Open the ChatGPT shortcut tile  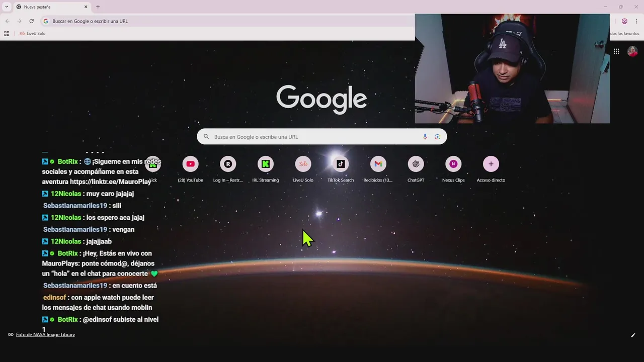coord(416,169)
